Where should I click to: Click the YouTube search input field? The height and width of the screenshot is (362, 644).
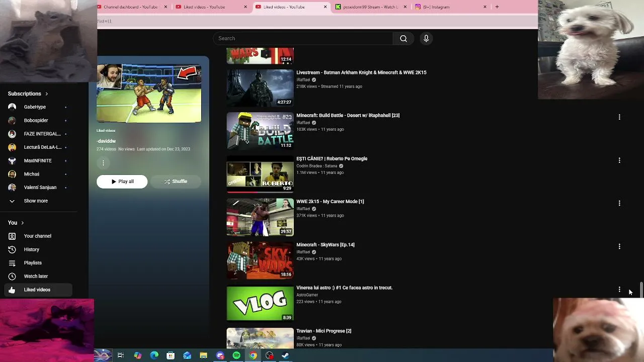click(x=303, y=39)
